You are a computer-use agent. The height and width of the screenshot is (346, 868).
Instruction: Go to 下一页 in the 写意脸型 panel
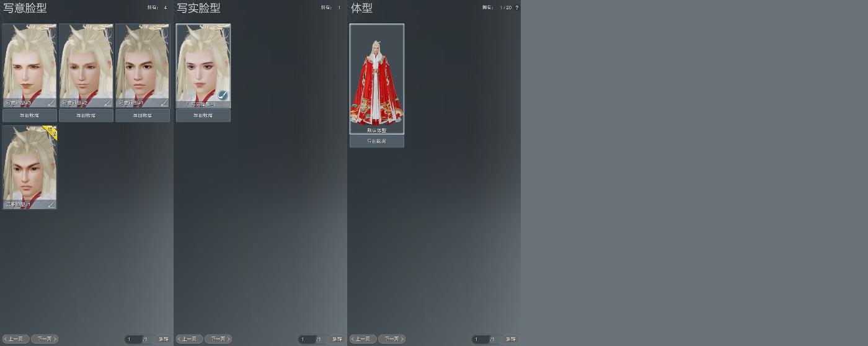coord(45,339)
